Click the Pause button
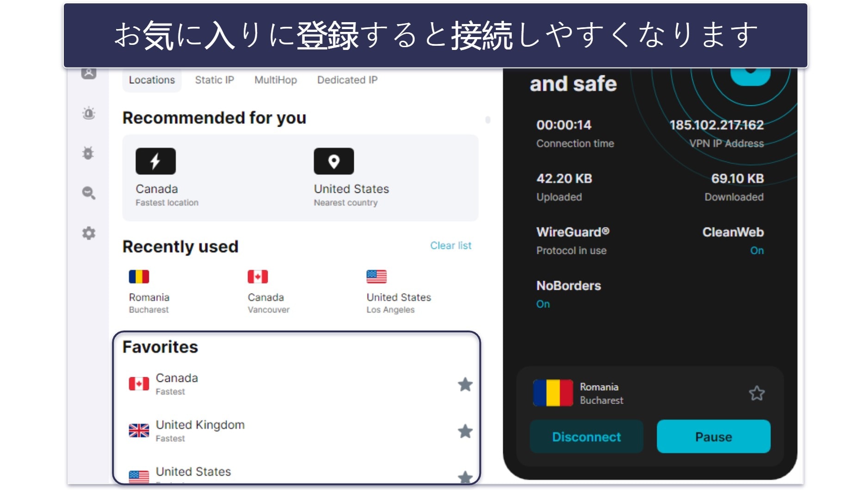This screenshot has height=490, width=868. (x=714, y=437)
